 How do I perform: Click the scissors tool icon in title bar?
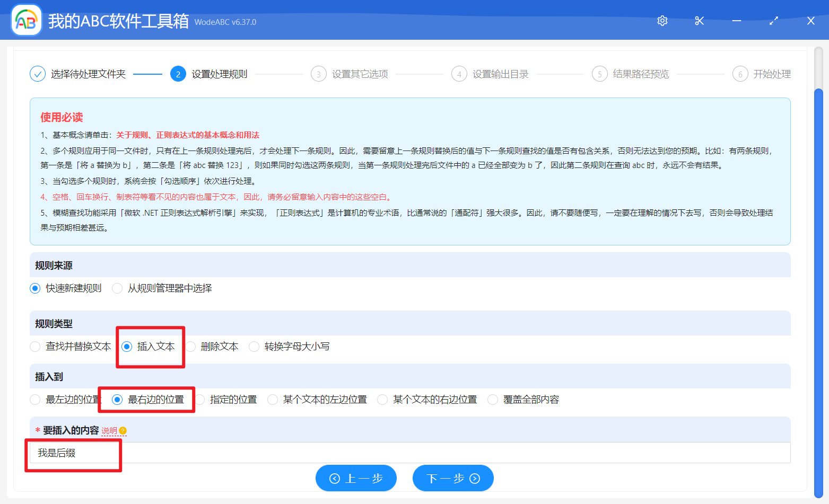click(699, 21)
